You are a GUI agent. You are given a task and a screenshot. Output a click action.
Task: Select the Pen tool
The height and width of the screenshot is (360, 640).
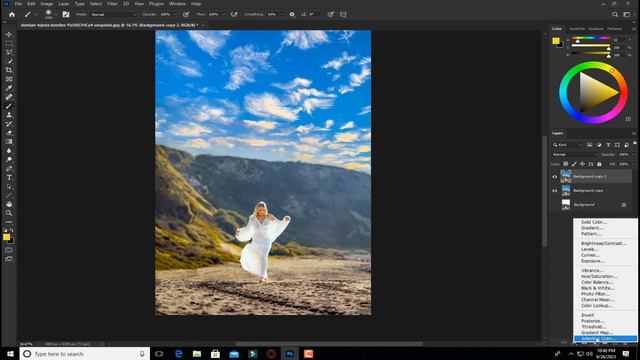click(9, 169)
